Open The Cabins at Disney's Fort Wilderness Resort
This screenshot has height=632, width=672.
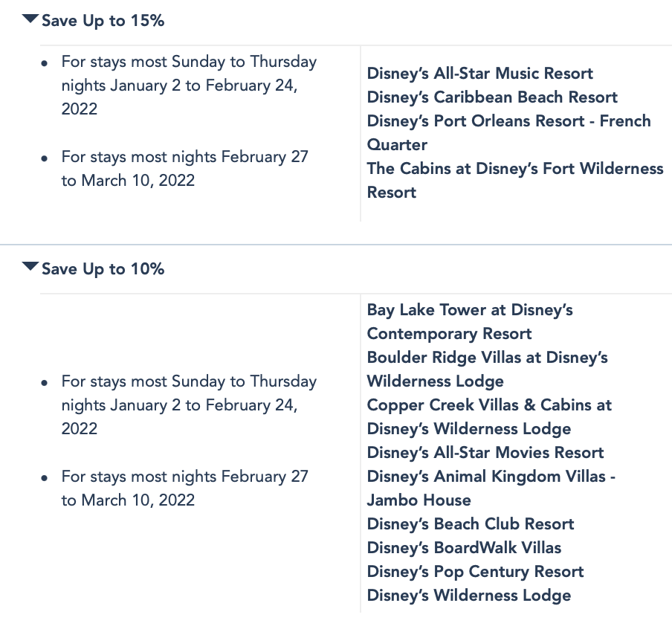click(x=514, y=169)
